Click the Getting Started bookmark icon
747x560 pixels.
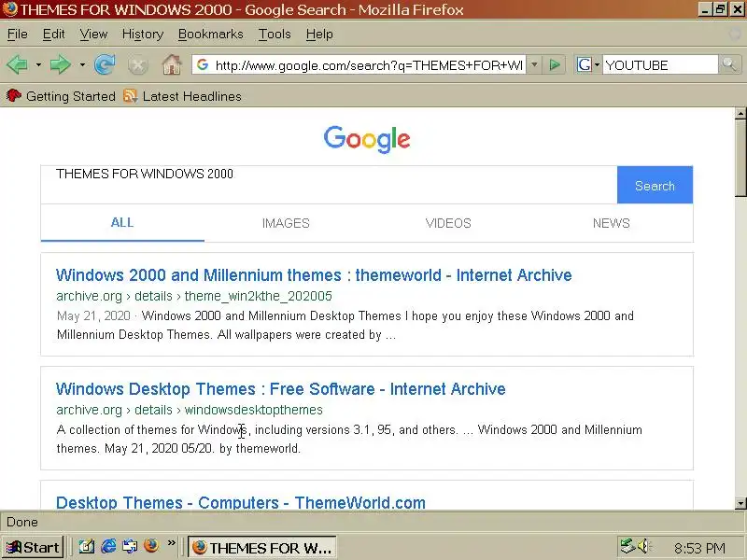coord(14,96)
